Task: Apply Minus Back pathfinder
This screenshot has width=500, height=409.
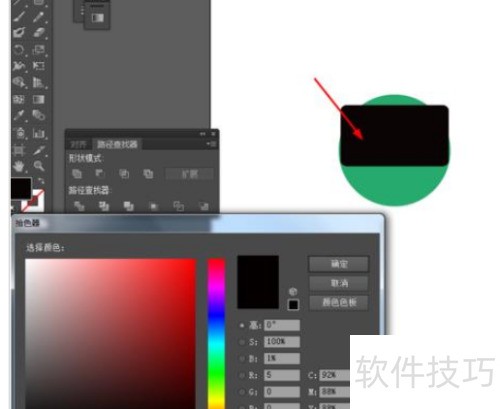Action: click(203, 206)
